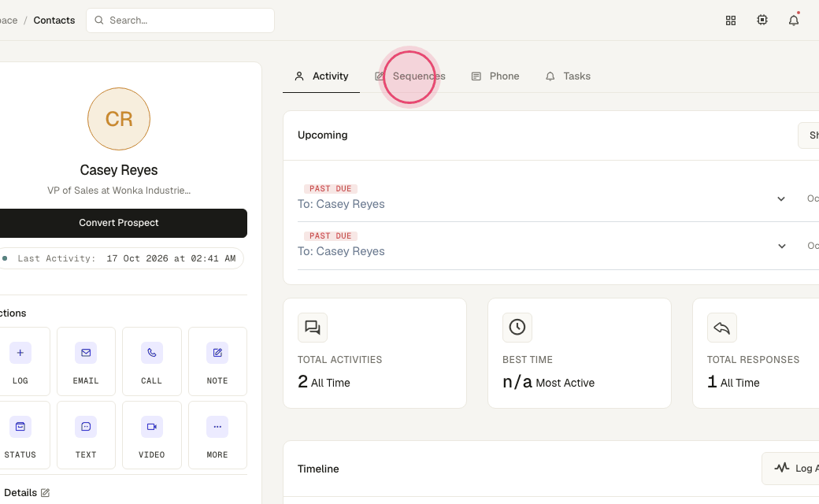Open the chip settings icon in header
The height and width of the screenshot is (504, 819).
tap(762, 20)
